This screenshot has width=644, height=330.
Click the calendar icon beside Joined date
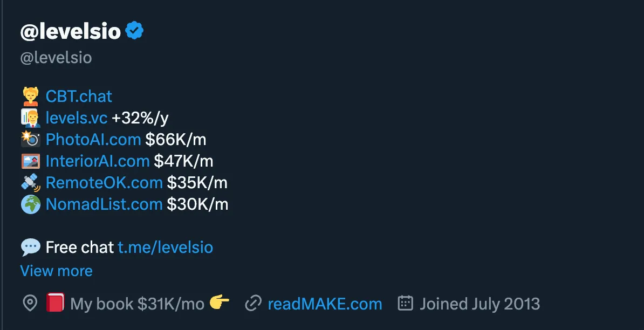pyautogui.click(x=405, y=304)
